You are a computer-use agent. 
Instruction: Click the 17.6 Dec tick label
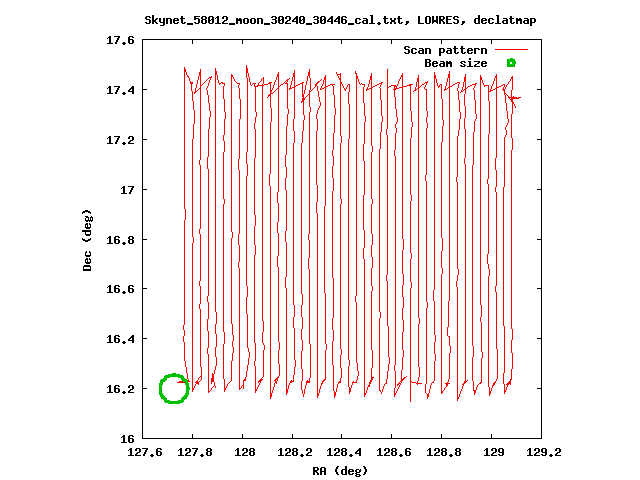[120, 40]
